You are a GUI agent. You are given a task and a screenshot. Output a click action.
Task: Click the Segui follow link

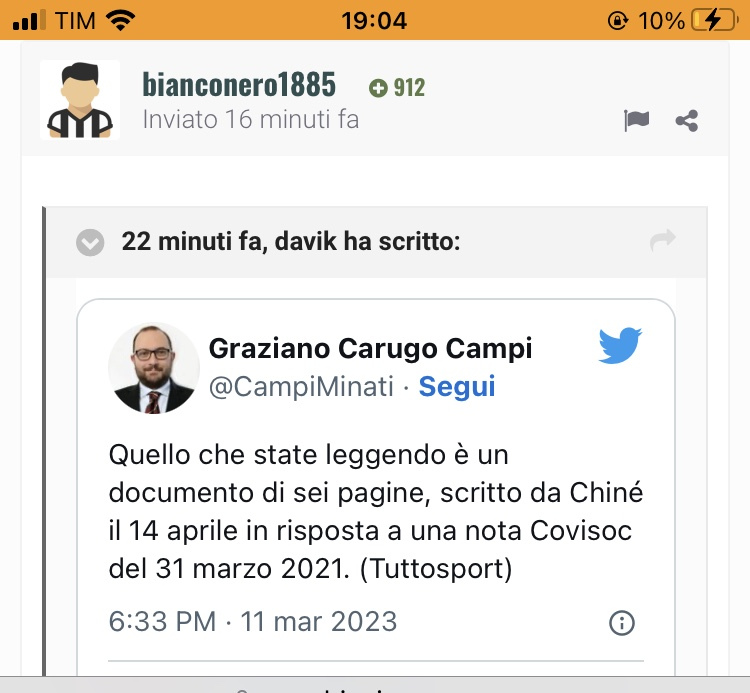457,386
